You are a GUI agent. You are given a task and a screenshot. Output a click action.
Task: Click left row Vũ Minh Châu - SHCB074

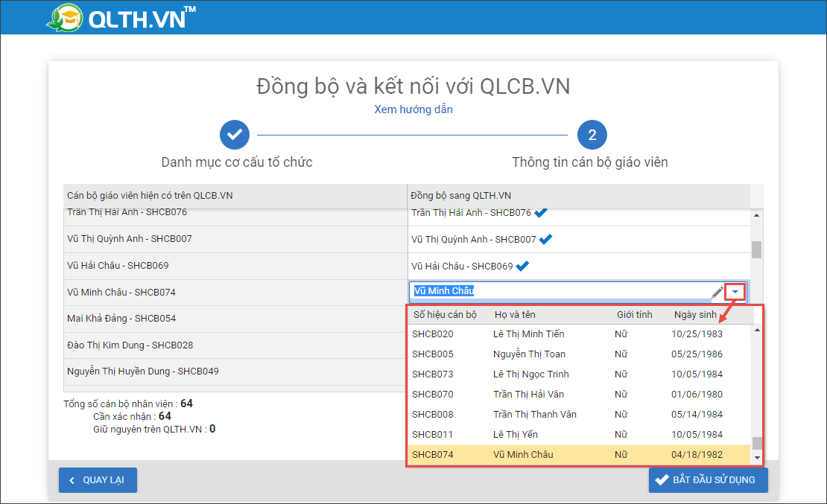click(x=235, y=292)
